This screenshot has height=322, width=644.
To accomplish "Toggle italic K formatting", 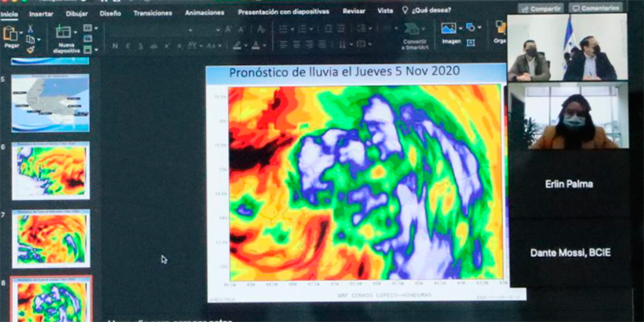I will click(128, 46).
